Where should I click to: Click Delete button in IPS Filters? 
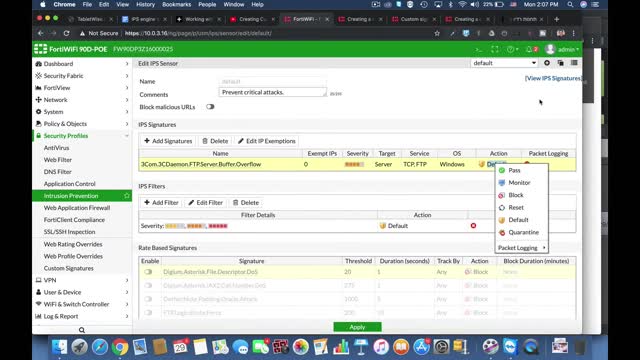click(x=246, y=202)
